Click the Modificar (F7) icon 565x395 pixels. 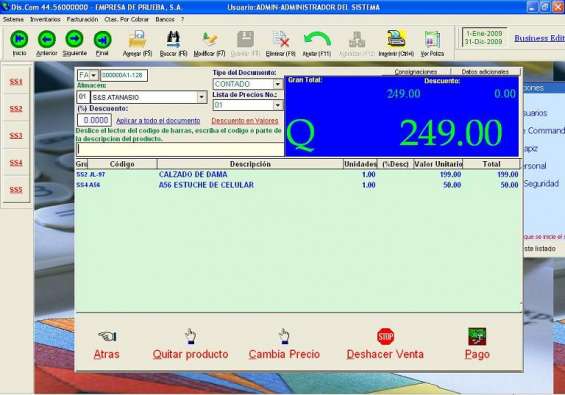click(x=209, y=39)
